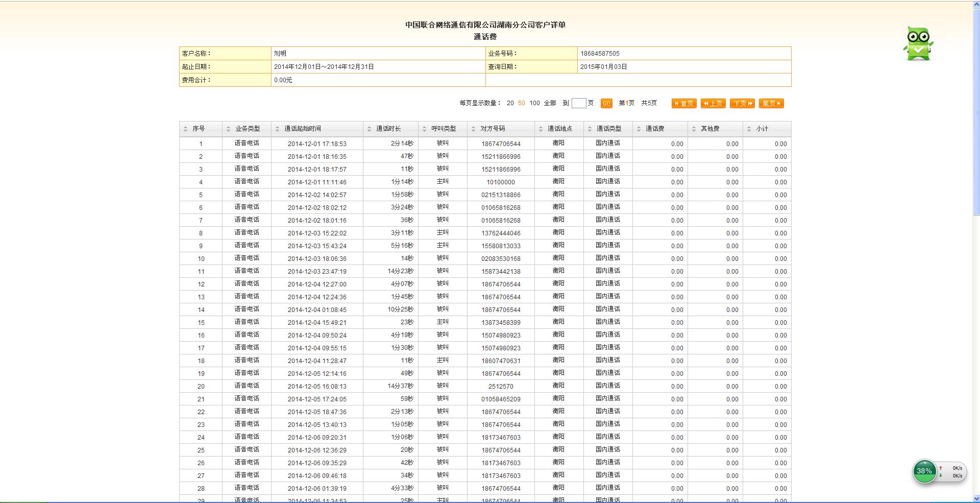Jump to last page with 尾页
980x503 pixels.
771,104
